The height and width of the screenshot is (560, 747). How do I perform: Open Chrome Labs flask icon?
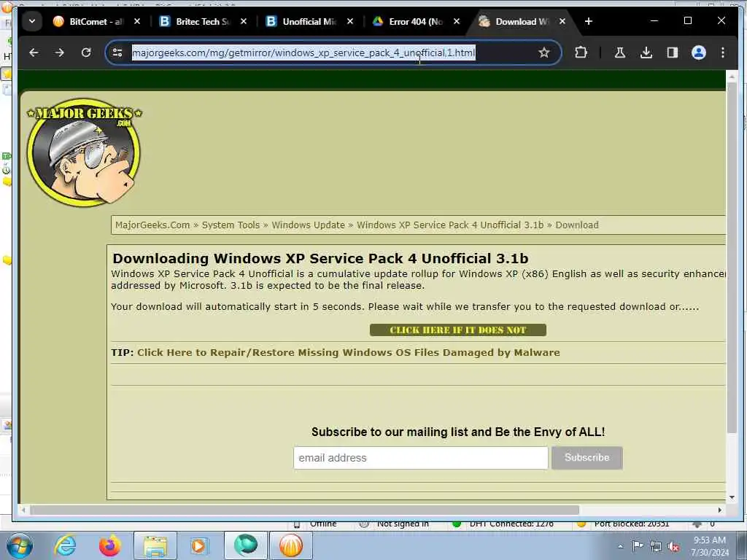coord(620,52)
